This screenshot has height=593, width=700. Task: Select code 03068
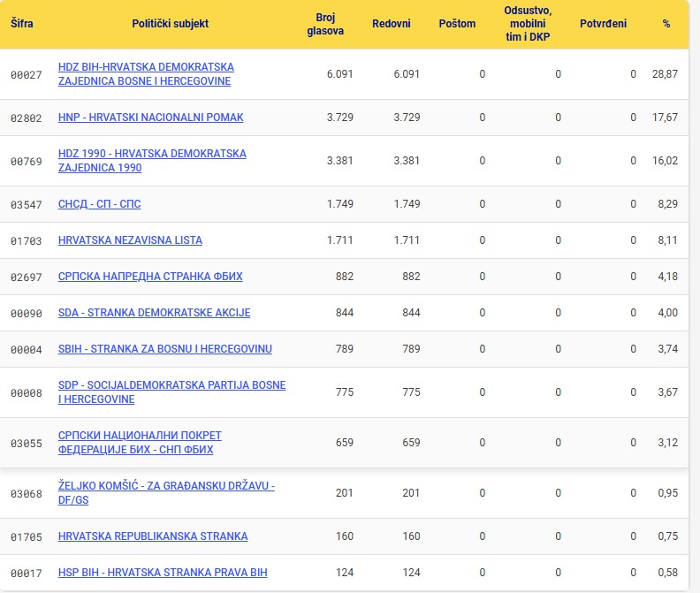click(x=27, y=493)
